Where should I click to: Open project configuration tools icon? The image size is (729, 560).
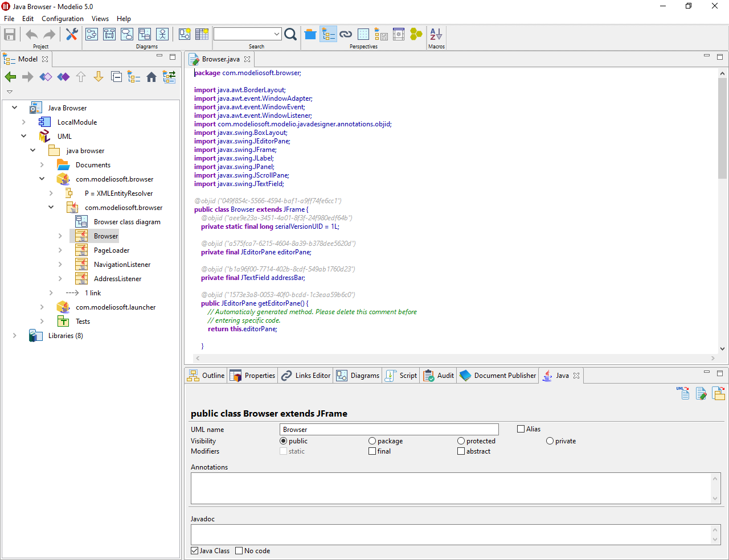click(x=72, y=34)
